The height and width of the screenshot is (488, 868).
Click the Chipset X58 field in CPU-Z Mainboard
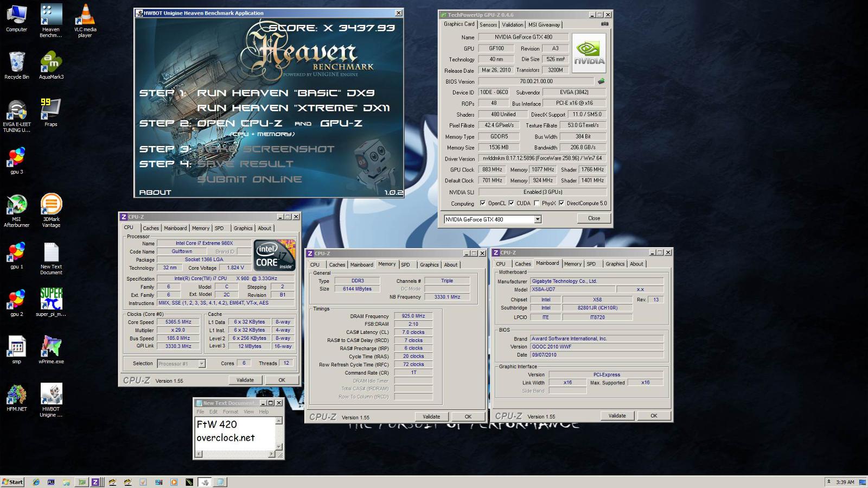point(597,300)
